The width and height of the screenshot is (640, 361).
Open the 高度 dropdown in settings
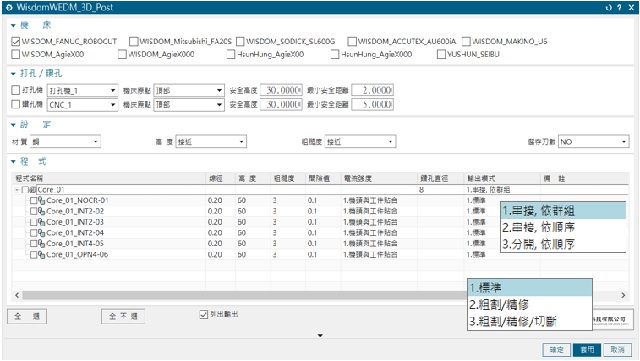pyautogui.click(x=211, y=142)
